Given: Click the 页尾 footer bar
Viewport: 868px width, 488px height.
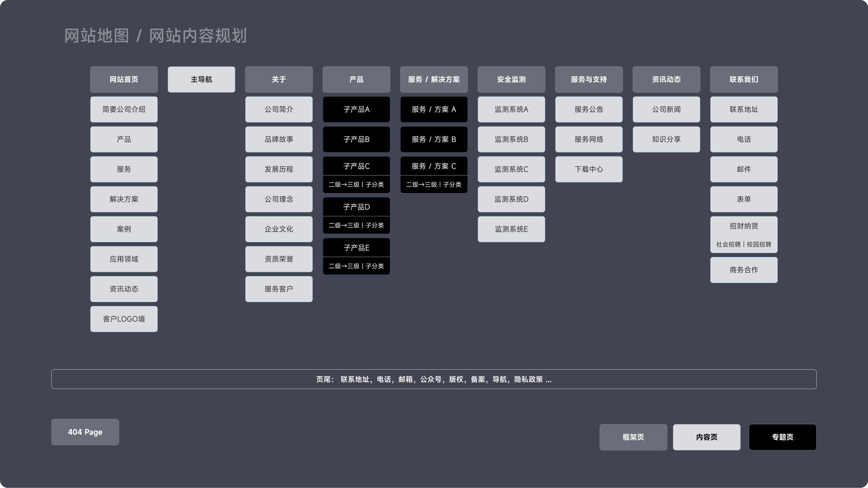Looking at the screenshot, I should (434, 379).
